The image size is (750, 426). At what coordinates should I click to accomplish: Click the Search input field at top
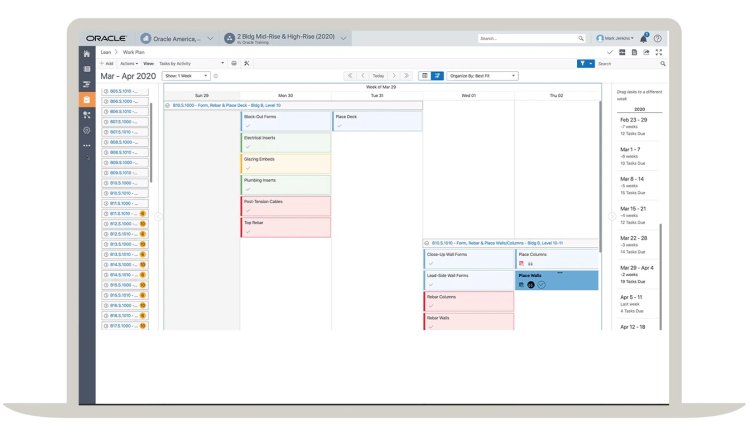point(530,38)
